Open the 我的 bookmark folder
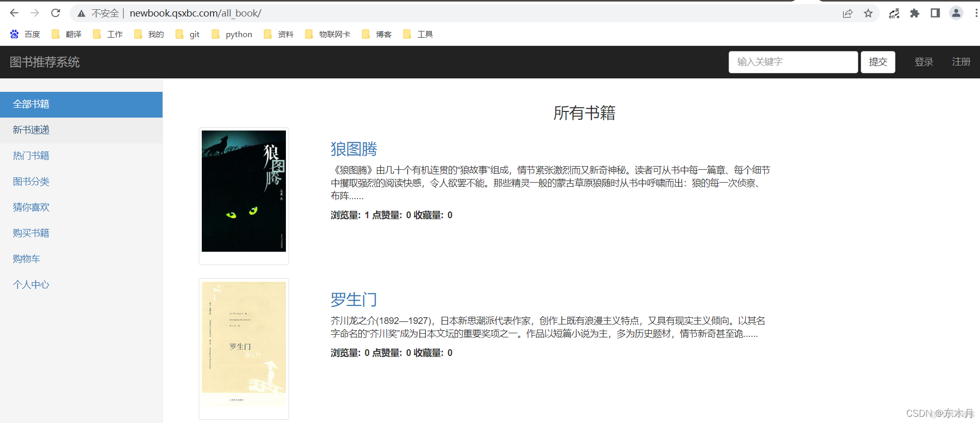Screen dimensions: 980x423 (x=149, y=34)
